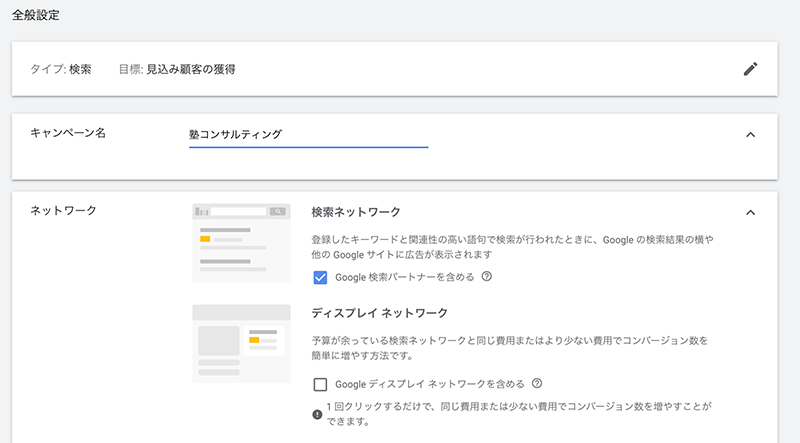Click the ネットワーク section label
Viewport: 800px width, 443px height.
pos(63,210)
